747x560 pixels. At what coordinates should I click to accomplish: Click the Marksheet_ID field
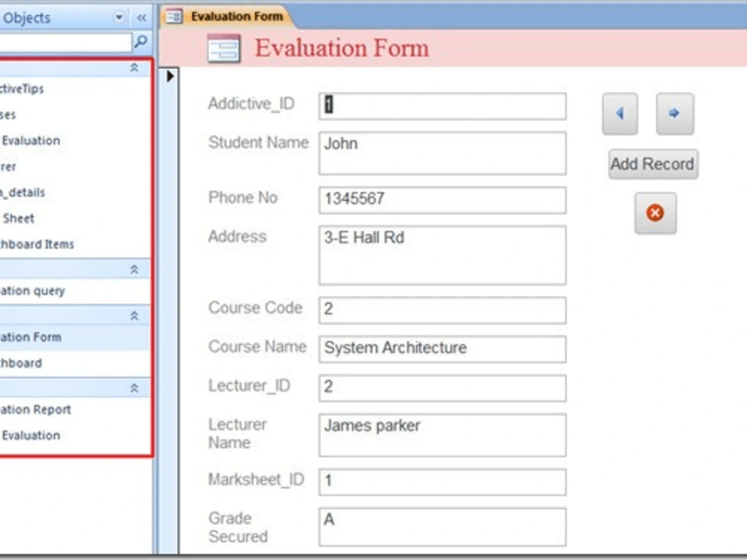point(442,482)
